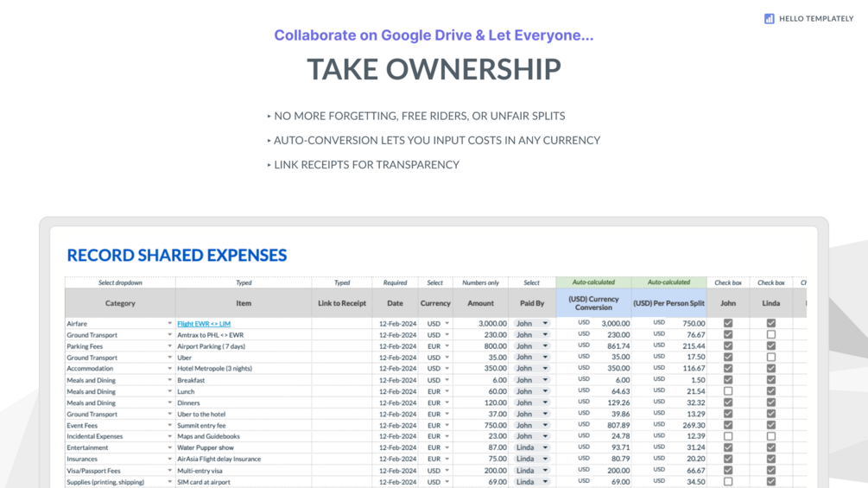This screenshot has height=488, width=868.
Task: Open currency dropdown in the Dinners row
Action: pyautogui.click(x=447, y=402)
